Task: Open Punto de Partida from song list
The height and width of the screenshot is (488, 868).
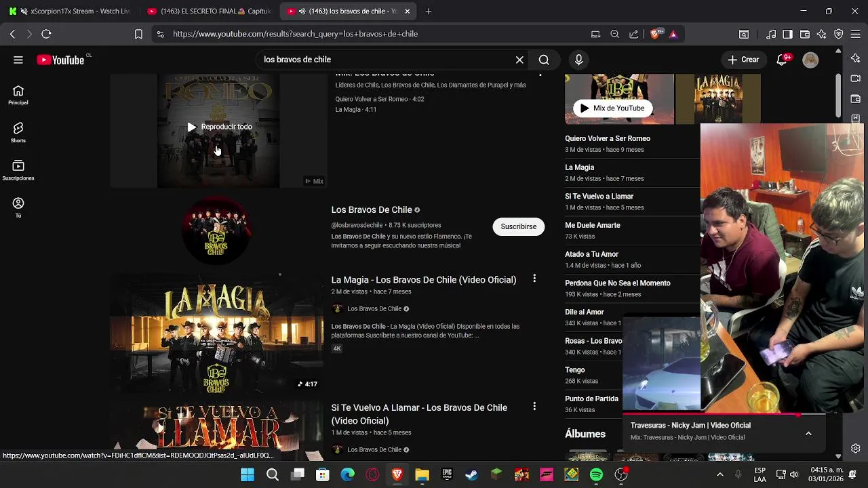Action: click(x=591, y=399)
